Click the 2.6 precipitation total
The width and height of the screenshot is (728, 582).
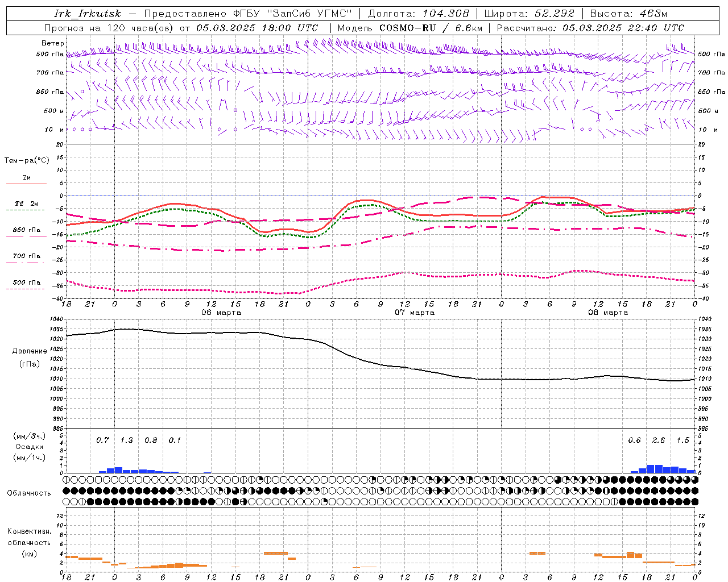659,440
